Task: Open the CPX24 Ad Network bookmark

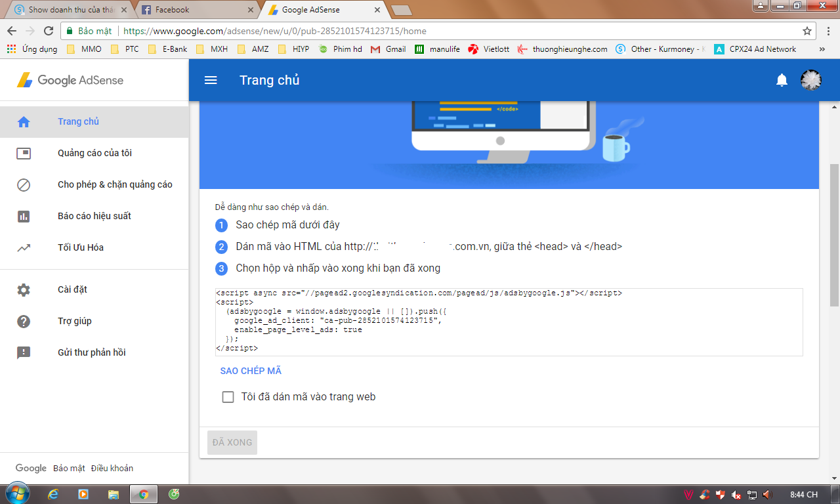Action: [x=755, y=49]
